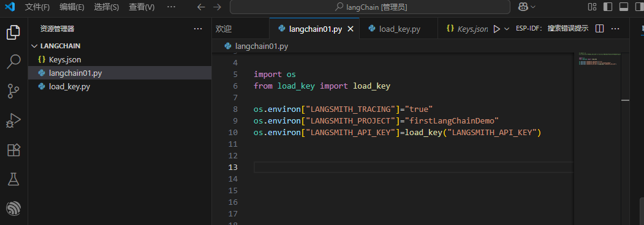Open the Run and Debug view
The width and height of the screenshot is (644, 225).
pyautogui.click(x=13, y=121)
